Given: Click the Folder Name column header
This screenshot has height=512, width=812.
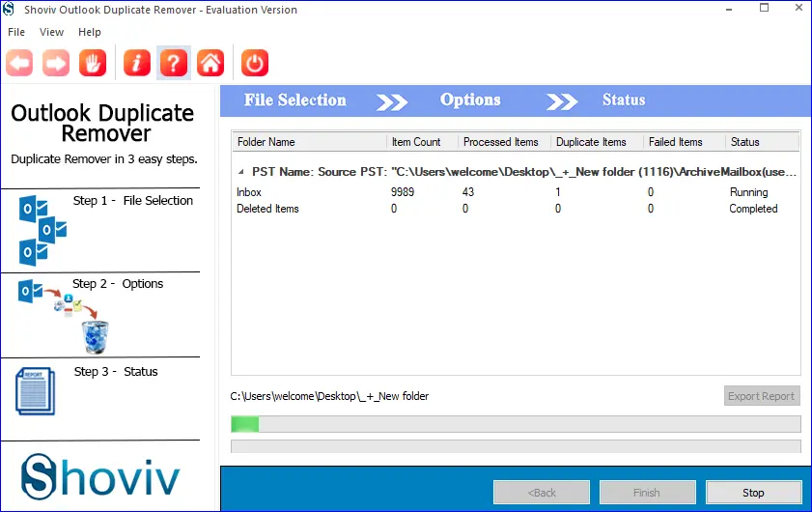Looking at the screenshot, I should (x=309, y=142).
